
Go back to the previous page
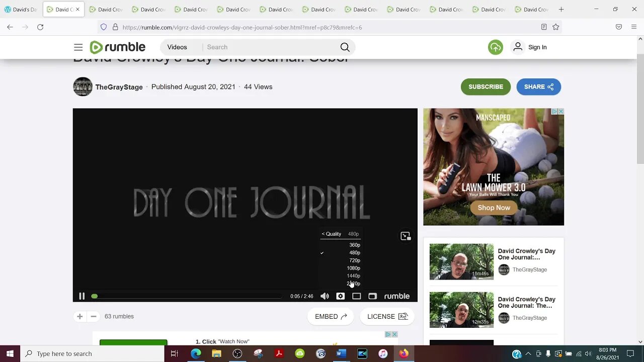pos(10,27)
